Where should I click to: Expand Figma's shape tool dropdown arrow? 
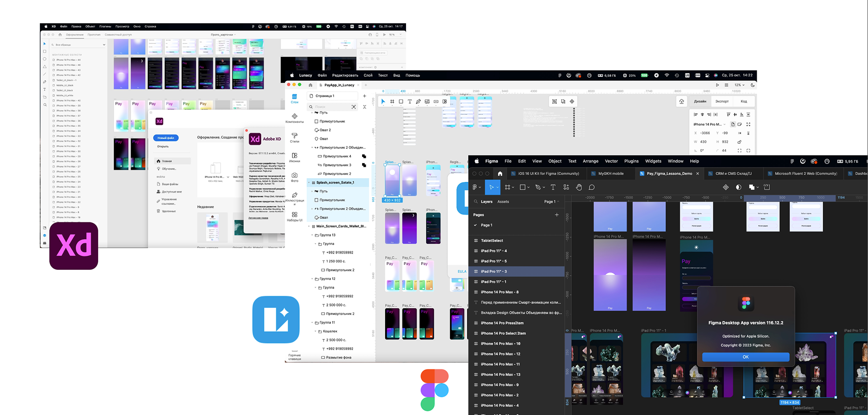(x=528, y=187)
